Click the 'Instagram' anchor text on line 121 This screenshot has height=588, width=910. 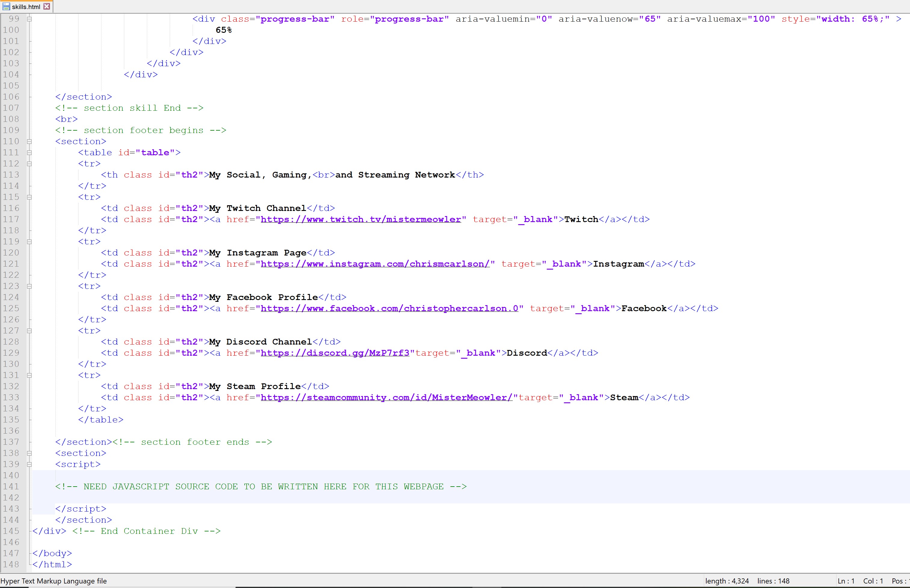pyautogui.click(x=618, y=264)
